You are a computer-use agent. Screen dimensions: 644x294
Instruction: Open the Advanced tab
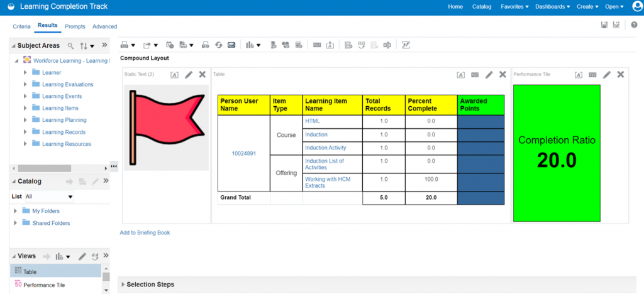tap(105, 26)
